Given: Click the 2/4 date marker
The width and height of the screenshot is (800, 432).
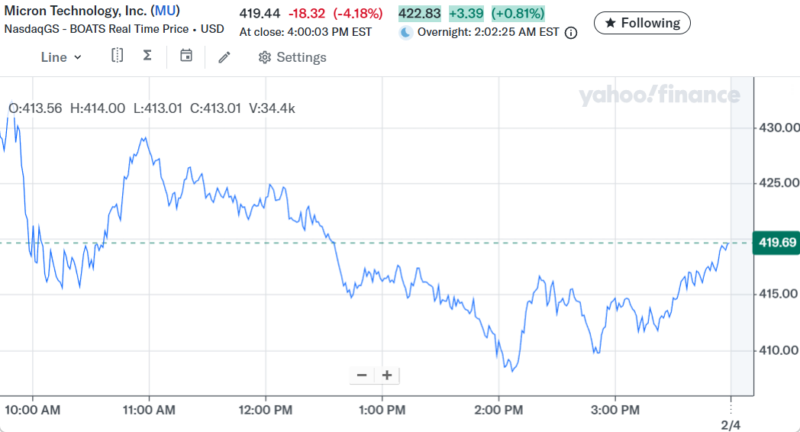Looking at the screenshot, I should [730, 424].
